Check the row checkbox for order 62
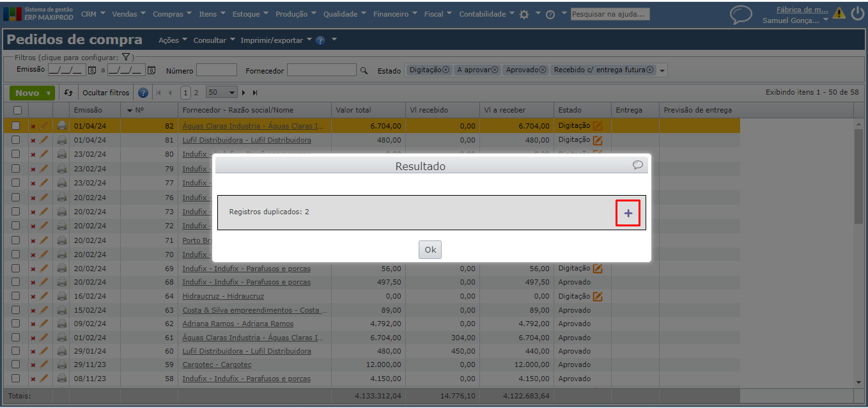The height and width of the screenshot is (408, 868). point(16,324)
